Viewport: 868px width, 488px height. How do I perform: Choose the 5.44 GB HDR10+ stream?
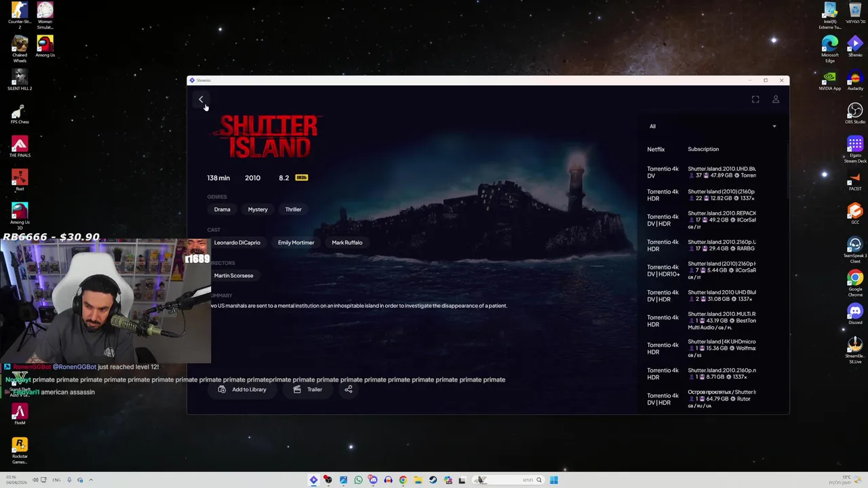click(x=712, y=270)
